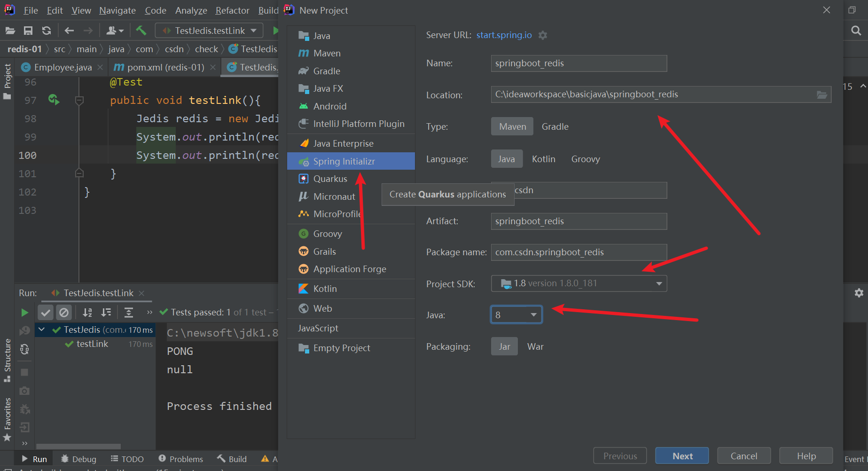This screenshot has height=471, width=868.
Task: Click rerun failed tests icon
Action: coord(24,331)
